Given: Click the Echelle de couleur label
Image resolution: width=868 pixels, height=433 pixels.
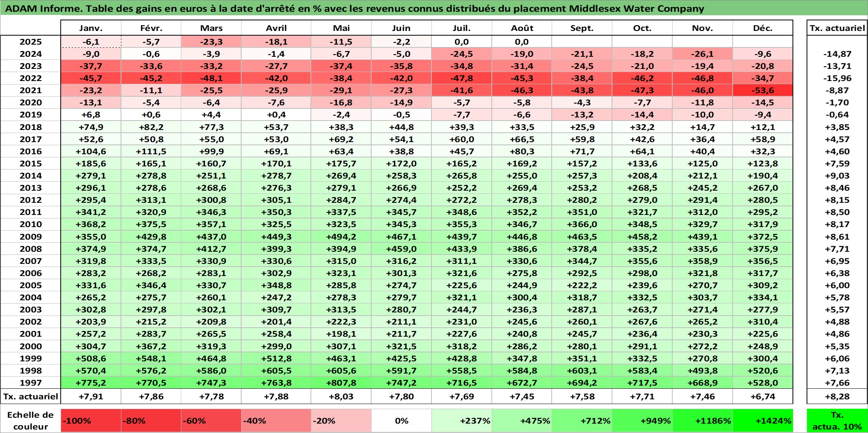Looking at the screenshot, I should [31, 421].
